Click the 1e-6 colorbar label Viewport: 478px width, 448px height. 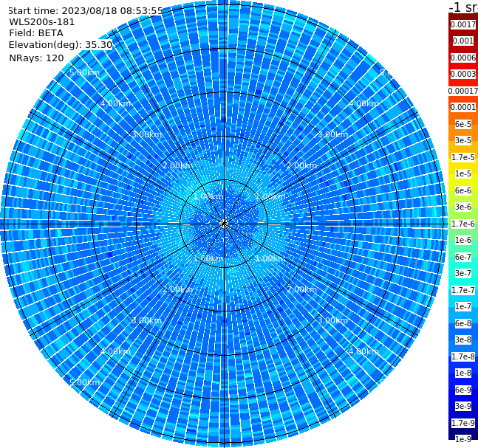click(x=463, y=240)
